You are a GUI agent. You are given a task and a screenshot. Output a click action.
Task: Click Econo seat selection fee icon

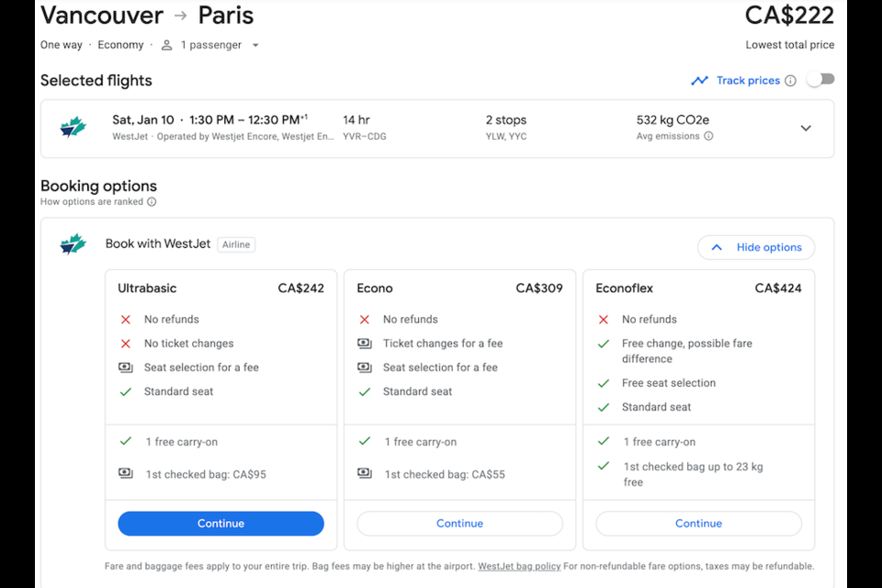click(x=365, y=367)
